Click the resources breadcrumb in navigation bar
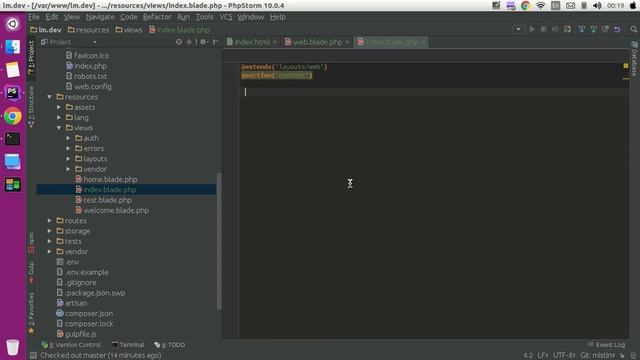The width and height of the screenshot is (640, 360). pos(88,30)
